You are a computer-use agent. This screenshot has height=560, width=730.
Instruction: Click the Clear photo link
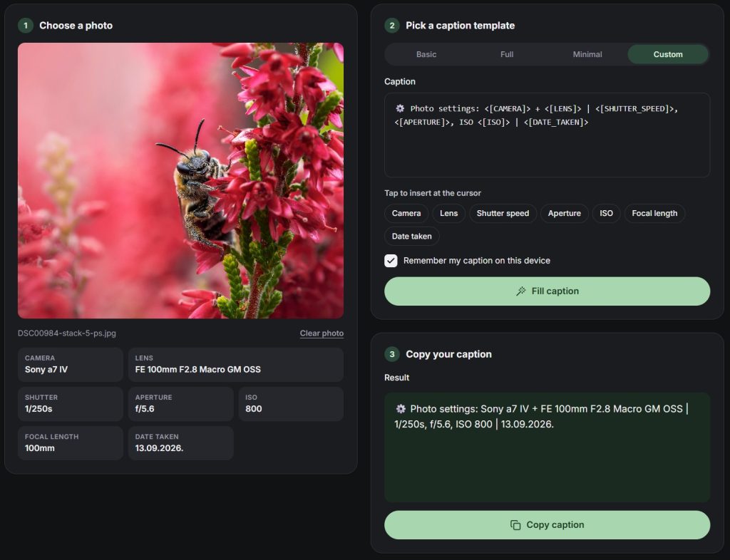(322, 333)
